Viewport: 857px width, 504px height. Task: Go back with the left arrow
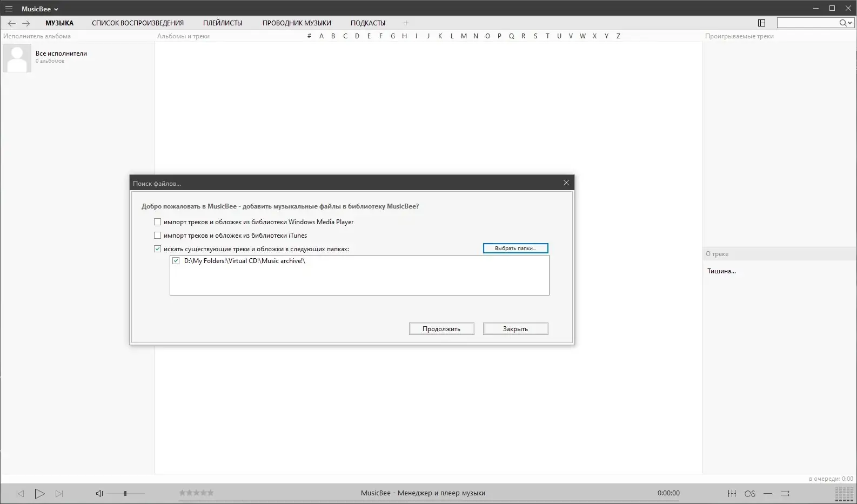[12, 23]
